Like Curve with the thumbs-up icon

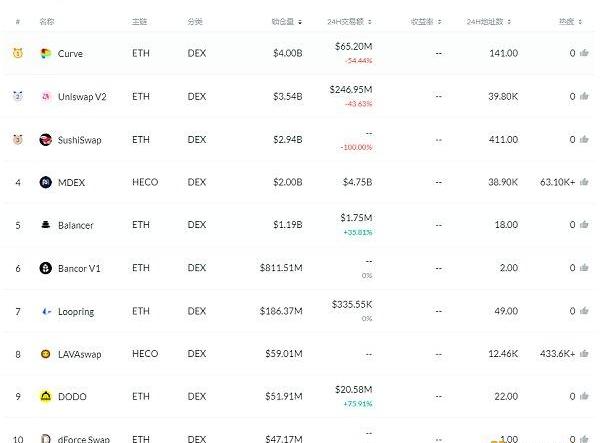(584, 53)
